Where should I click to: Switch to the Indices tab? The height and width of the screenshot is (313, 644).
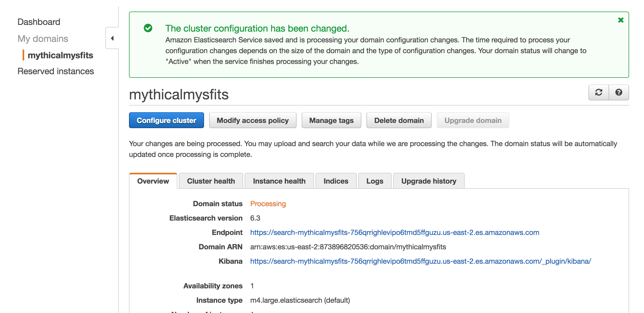tap(336, 181)
